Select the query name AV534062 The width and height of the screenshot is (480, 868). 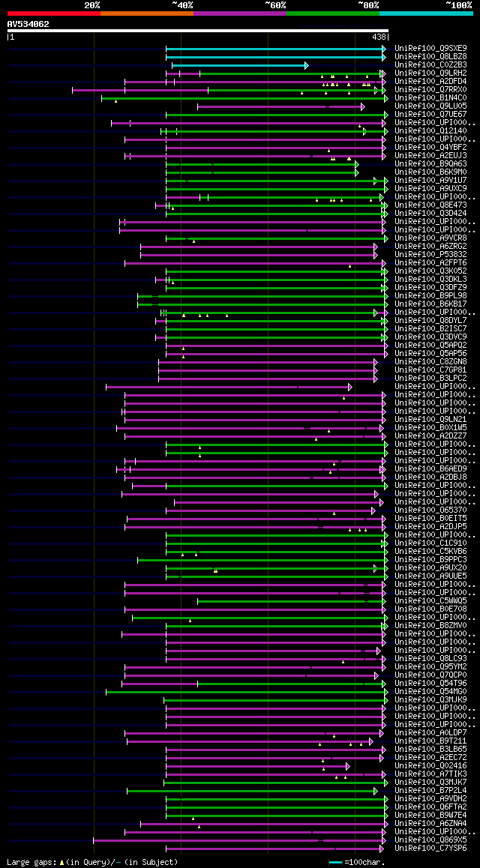pyautogui.click(x=28, y=24)
